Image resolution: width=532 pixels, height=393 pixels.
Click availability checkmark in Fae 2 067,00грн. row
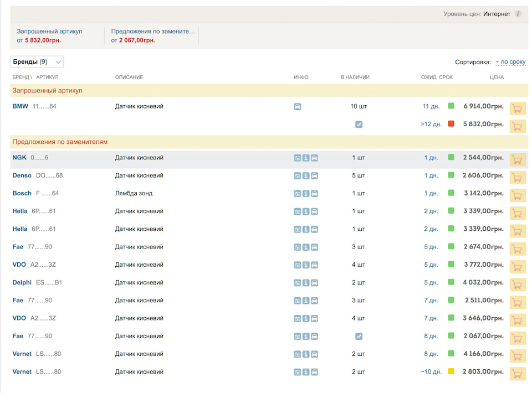point(359,337)
